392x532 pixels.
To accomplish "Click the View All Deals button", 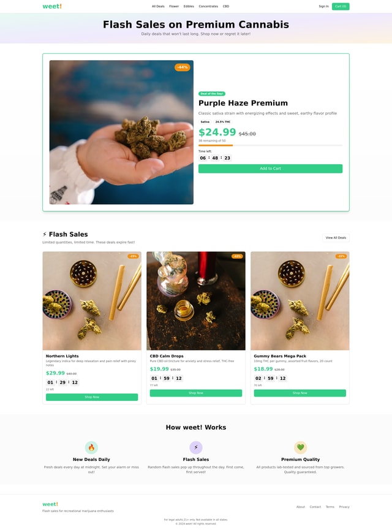I will click(336, 238).
